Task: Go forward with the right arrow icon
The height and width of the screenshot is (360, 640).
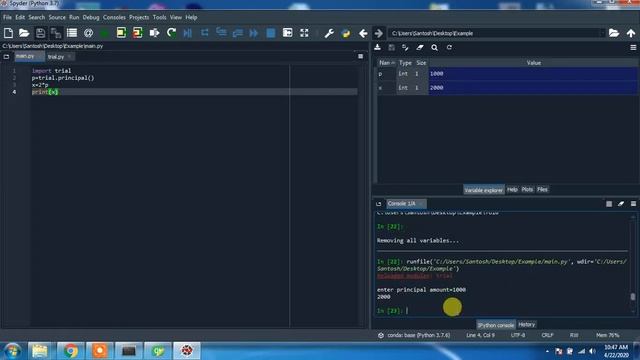Action: coord(378,33)
